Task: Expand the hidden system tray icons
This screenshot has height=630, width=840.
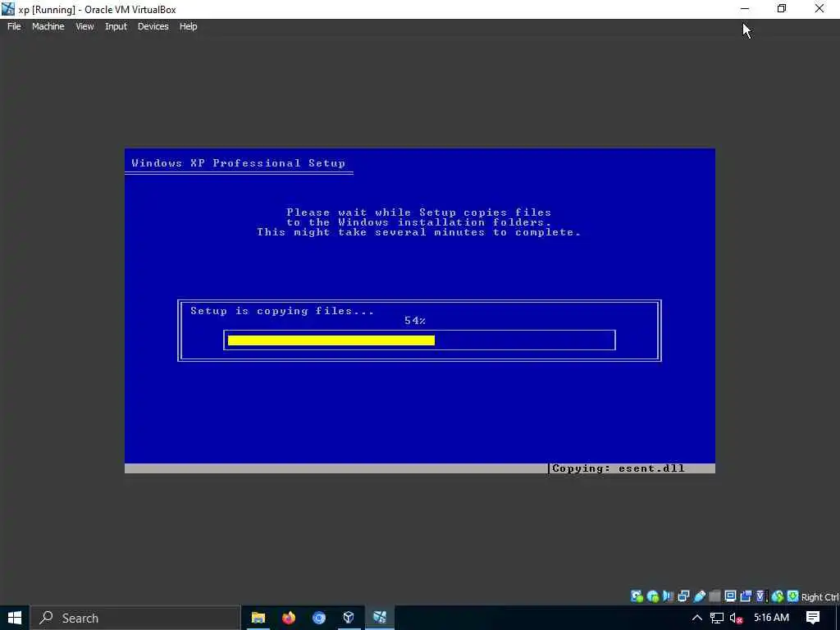Action: pyautogui.click(x=697, y=618)
